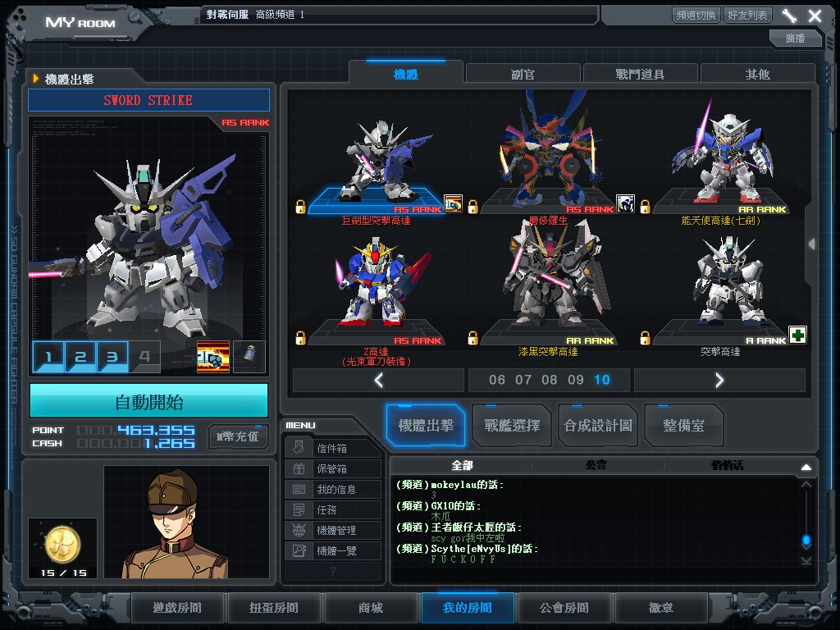The image size is (840, 630).
Task: Jump to unit page 06
Action: (497, 380)
